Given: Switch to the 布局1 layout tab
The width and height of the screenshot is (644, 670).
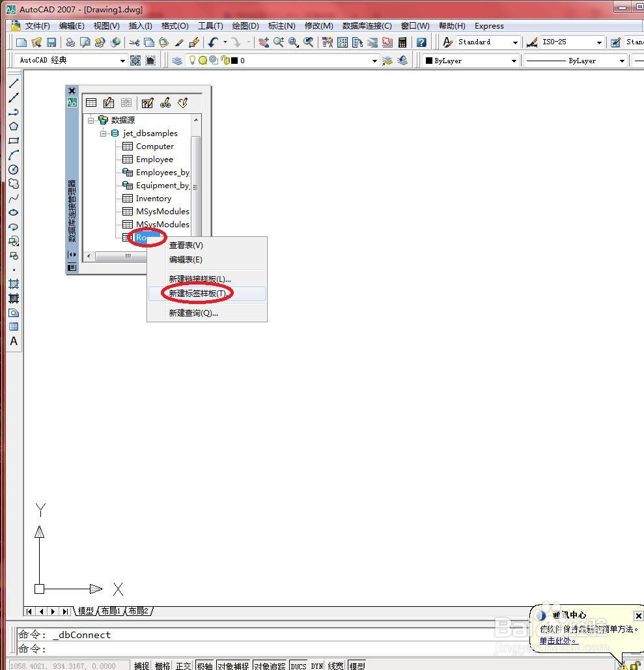Looking at the screenshot, I should (x=110, y=611).
